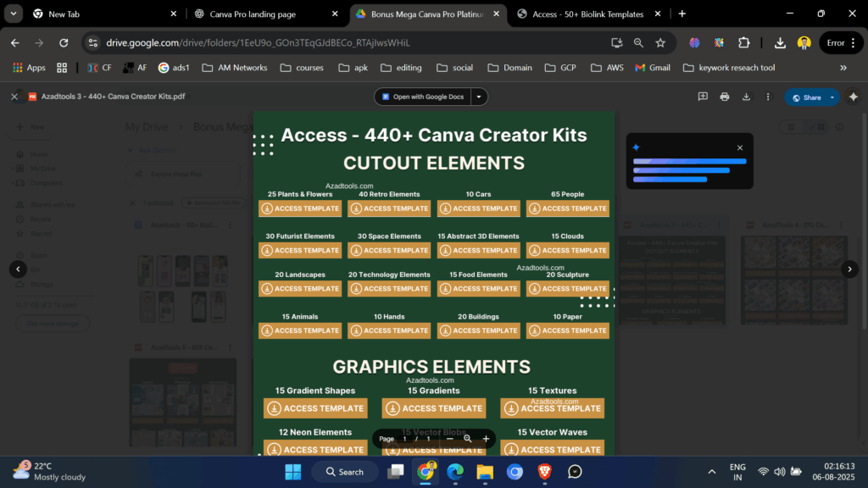The image size is (868, 488).
Task: Zoom out the PDF with the minus icon
Action: coord(449,439)
